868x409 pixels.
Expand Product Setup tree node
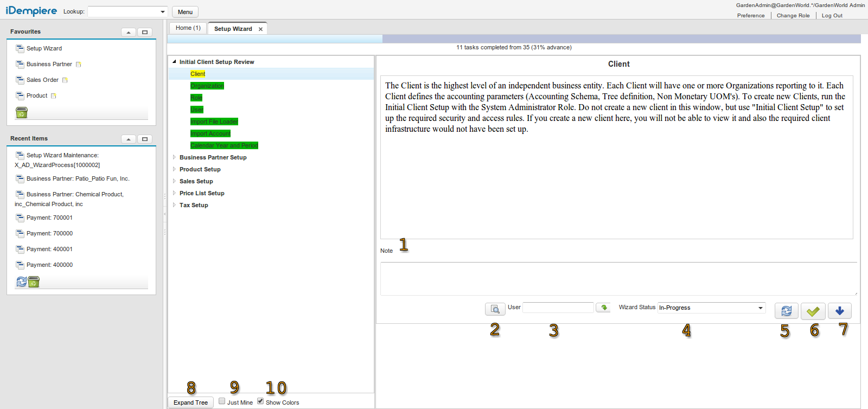point(174,169)
